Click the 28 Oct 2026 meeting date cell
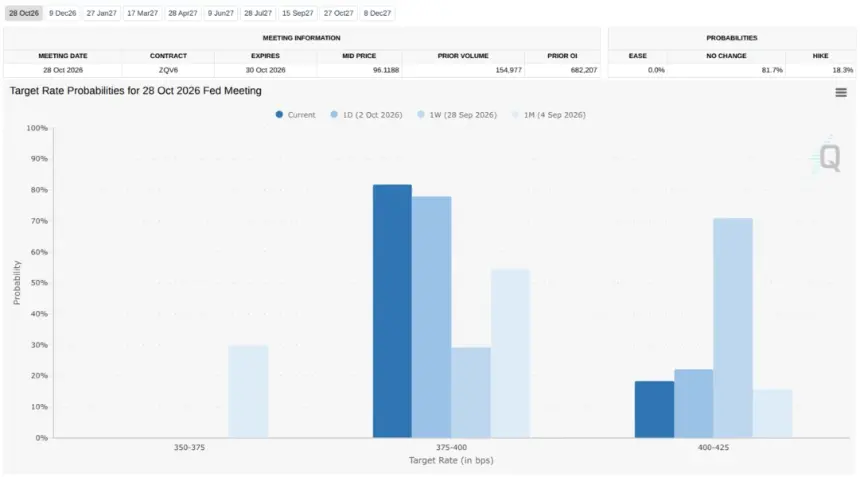Screen dimensions: 860x477 [63, 70]
